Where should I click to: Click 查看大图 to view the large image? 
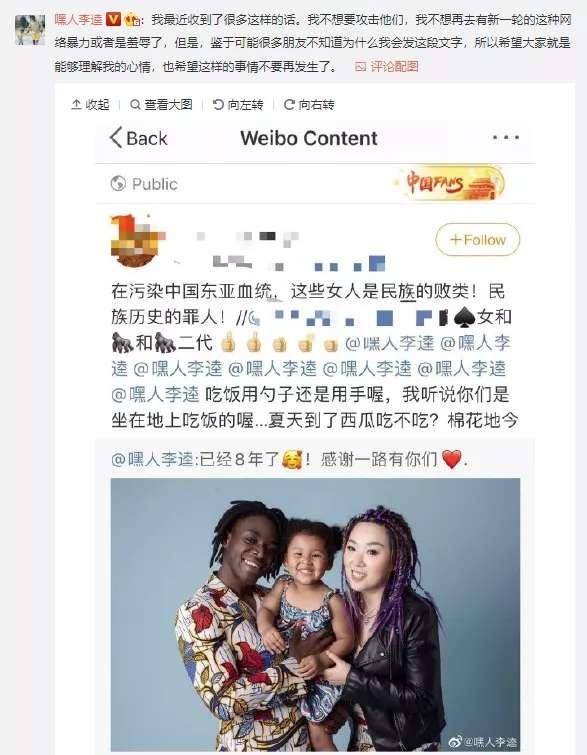coord(161,104)
